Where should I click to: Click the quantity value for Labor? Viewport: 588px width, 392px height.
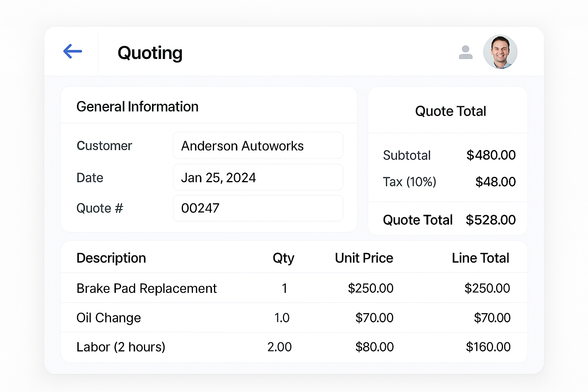tap(280, 347)
